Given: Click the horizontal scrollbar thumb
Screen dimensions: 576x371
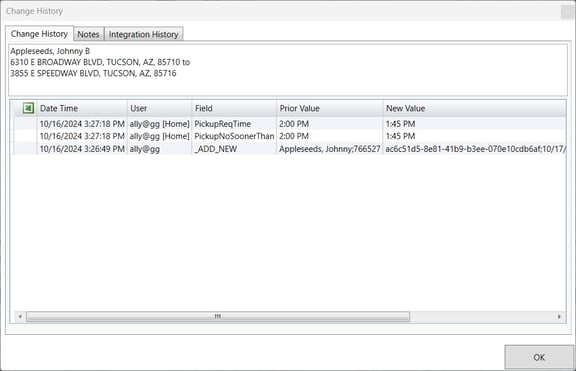Looking at the screenshot, I should [x=218, y=316].
